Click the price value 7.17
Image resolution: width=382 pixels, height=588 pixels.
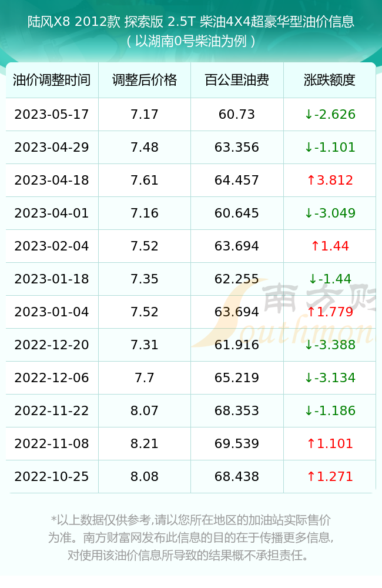click(x=145, y=115)
